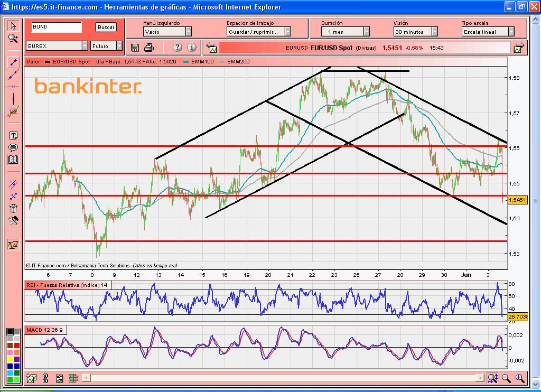Image resolution: width=541 pixels, height=392 pixels.
Task: Click the zoom-fit magnifier with blue arrows
Action: point(492,378)
